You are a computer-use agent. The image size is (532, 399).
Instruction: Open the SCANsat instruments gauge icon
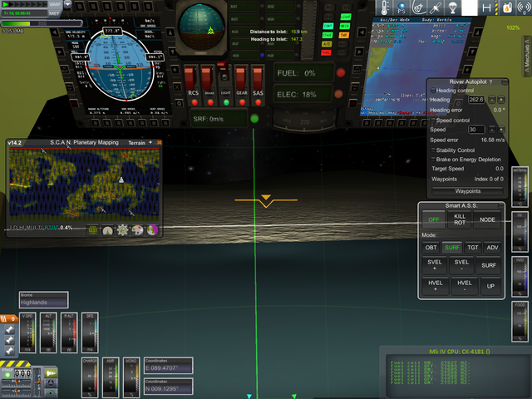tap(107, 230)
